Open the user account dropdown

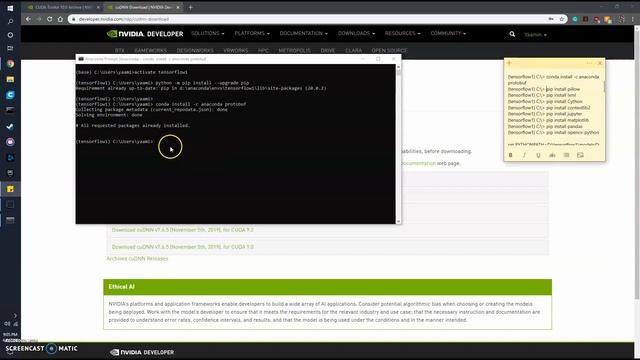(x=536, y=35)
